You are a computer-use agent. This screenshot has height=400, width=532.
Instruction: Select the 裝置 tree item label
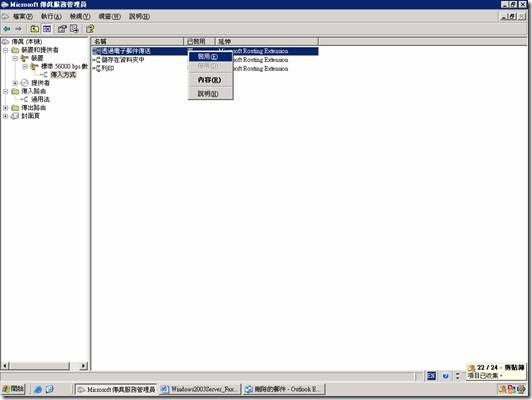(x=37, y=58)
